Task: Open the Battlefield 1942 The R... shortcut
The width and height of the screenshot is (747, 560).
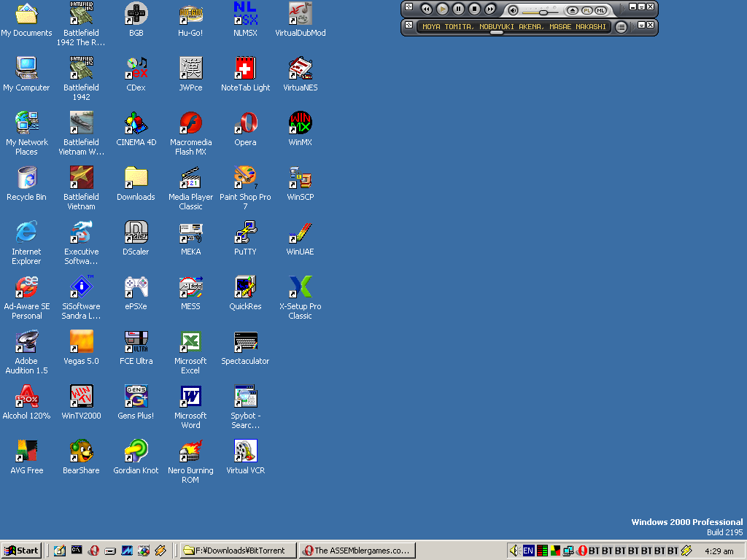Action: (x=81, y=24)
